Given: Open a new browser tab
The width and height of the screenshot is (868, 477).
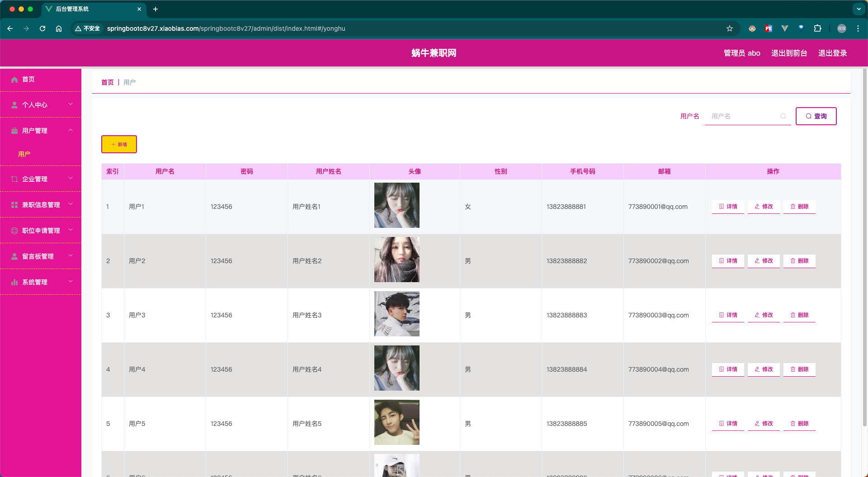Looking at the screenshot, I should pos(156,9).
